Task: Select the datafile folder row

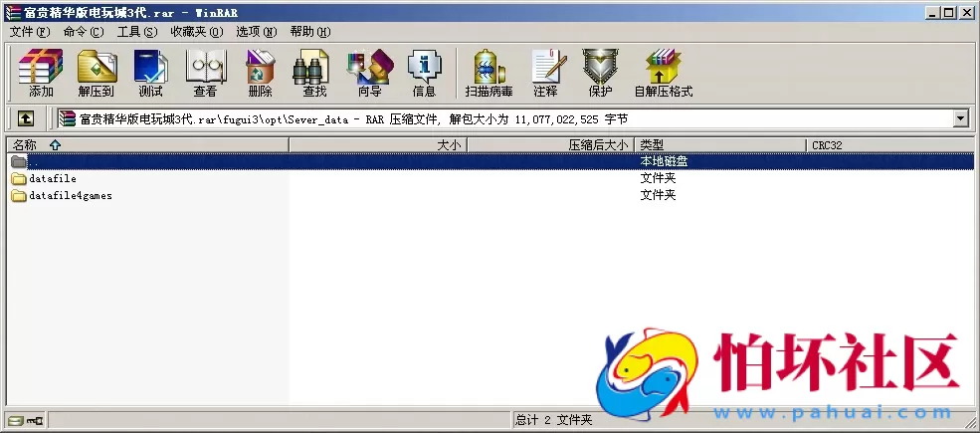Action: tap(490, 178)
